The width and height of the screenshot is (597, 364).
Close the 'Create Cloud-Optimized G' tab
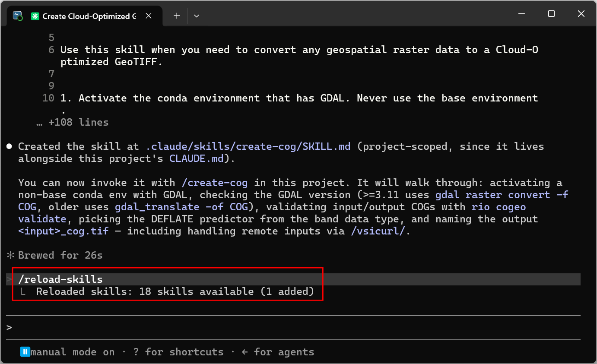(x=148, y=16)
